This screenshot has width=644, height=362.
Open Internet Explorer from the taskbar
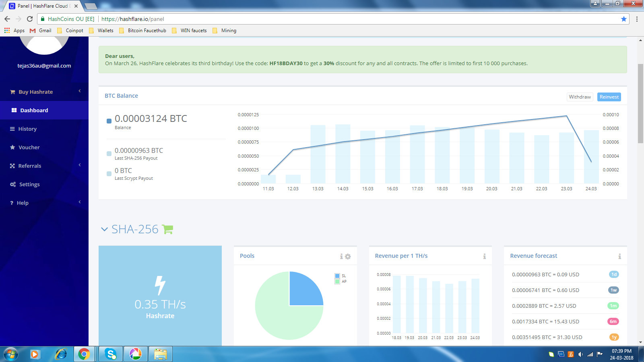[x=61, y=354]
